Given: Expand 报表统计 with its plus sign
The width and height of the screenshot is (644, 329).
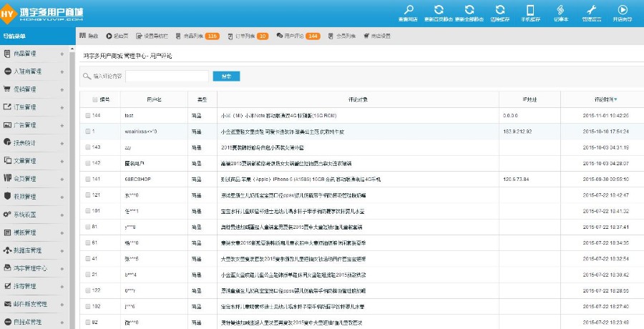Looking at the screenshot, I should (x=62, y=143).
